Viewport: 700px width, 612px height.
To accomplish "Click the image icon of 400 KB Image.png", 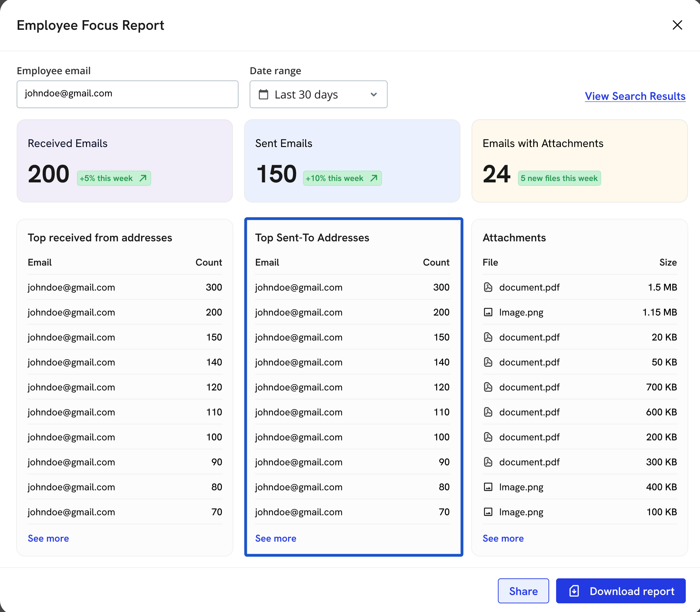I will pyautogui.click(x=488, y=487).
